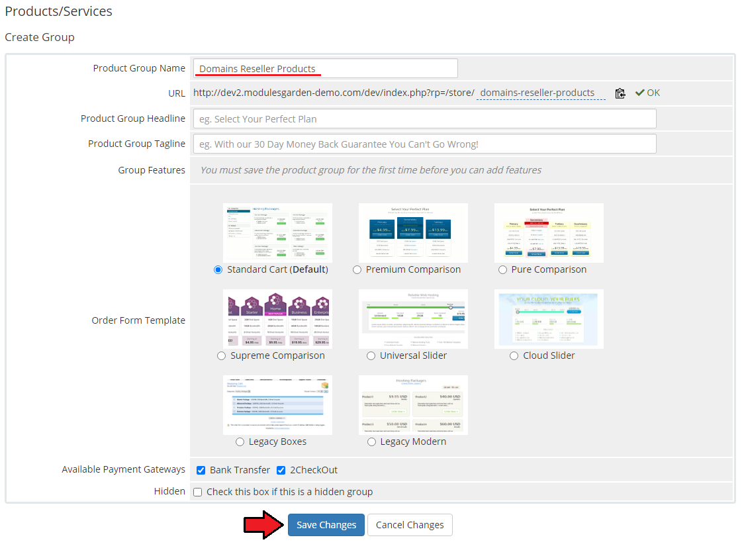Viewport: 744px width, 560px height.
Task: Click the 'Check this box if this is a hidden group' text
Action: click(289, 492)
